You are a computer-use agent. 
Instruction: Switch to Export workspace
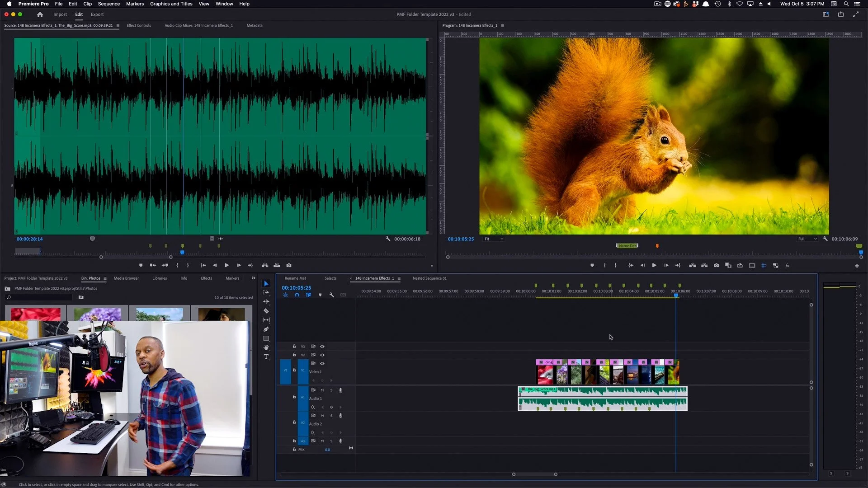(97, 14)
